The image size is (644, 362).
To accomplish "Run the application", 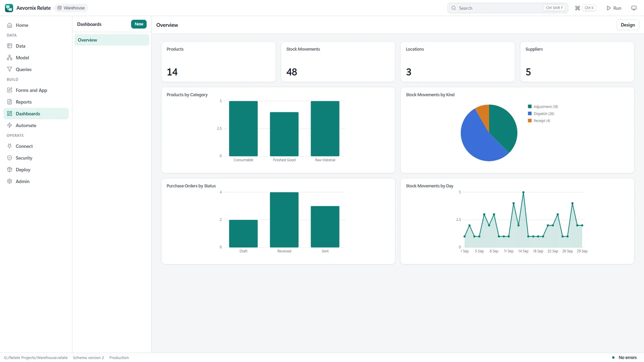I will (614, 8).
